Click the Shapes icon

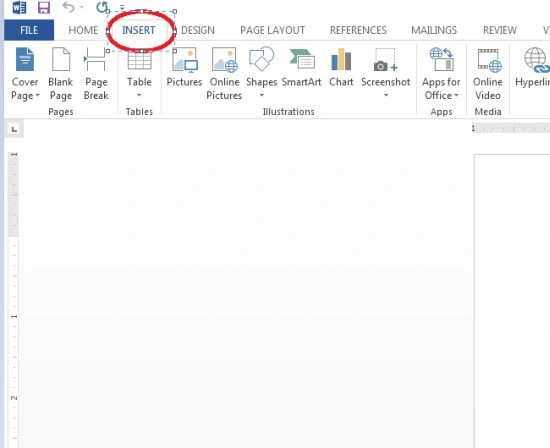click(261, 59)
